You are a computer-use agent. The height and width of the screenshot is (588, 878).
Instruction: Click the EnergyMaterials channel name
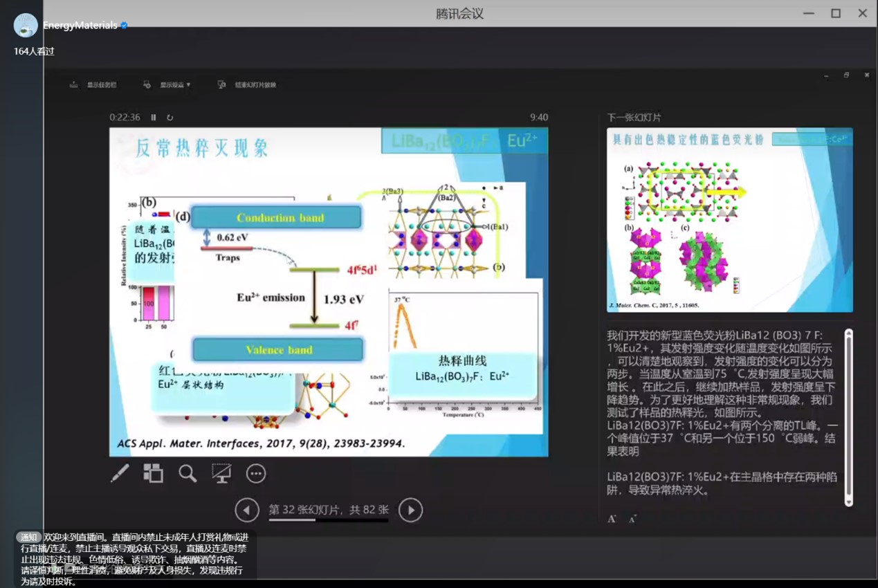tap(80, 26)
